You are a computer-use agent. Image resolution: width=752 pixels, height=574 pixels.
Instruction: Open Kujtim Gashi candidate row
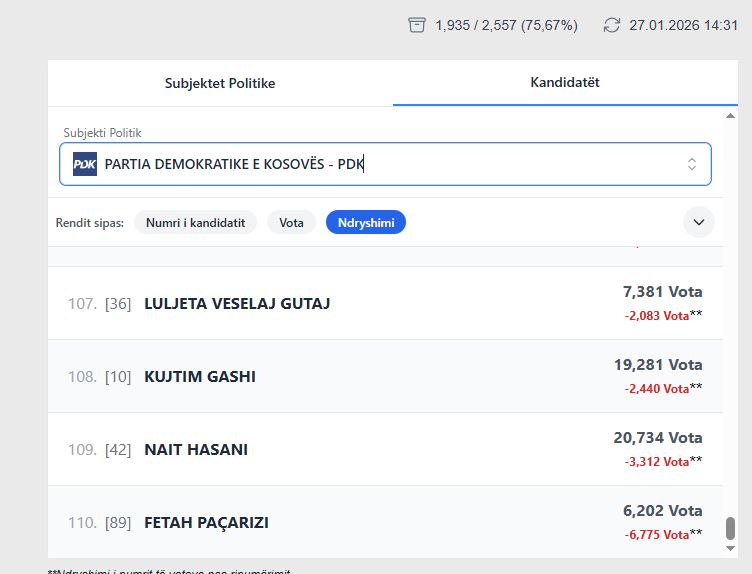pyautogui.click(x=200, y=377)
